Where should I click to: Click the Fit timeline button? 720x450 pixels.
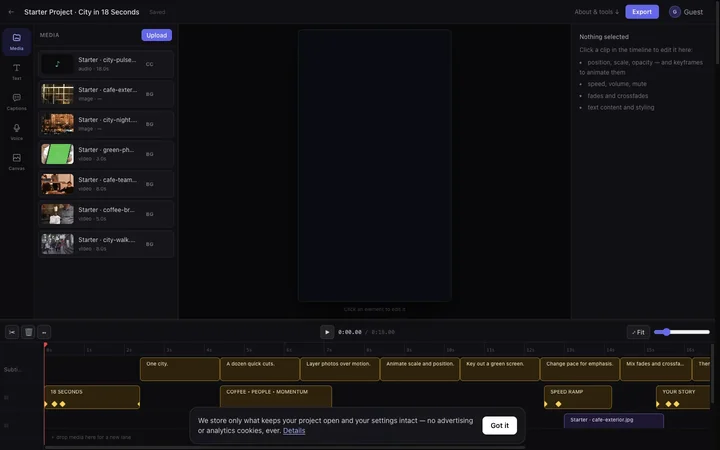(x=638, y=332)
